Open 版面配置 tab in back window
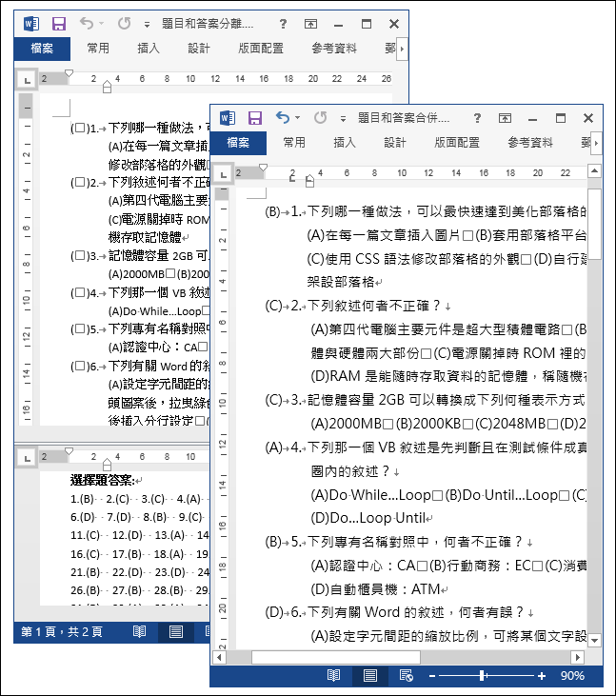616x696 pixels. [x=261, y=48]
